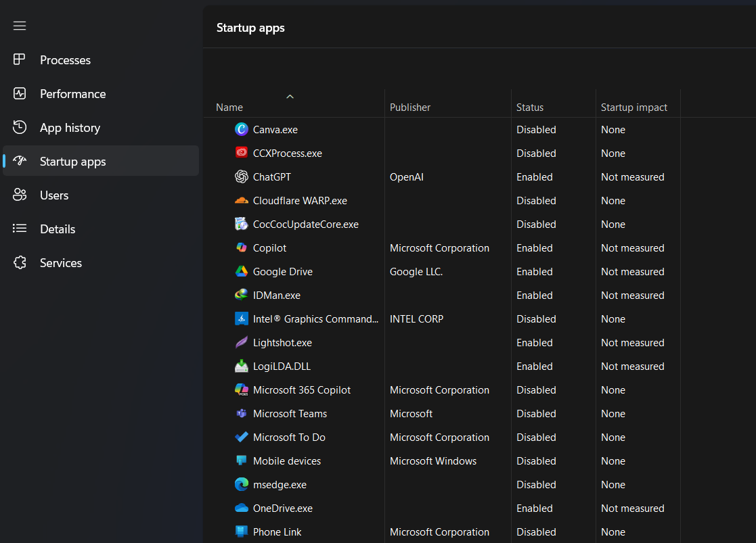Image resolution: width=756 pixels, height=543 pixels.
Task: Select the Microsoft 365 Copilot name text
Action: pyautogui.click(x=302, y=389)
